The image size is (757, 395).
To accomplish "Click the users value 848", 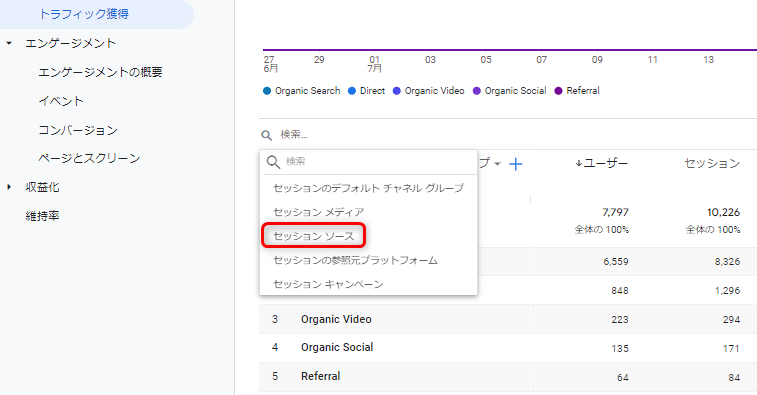I will click(619, 291).
